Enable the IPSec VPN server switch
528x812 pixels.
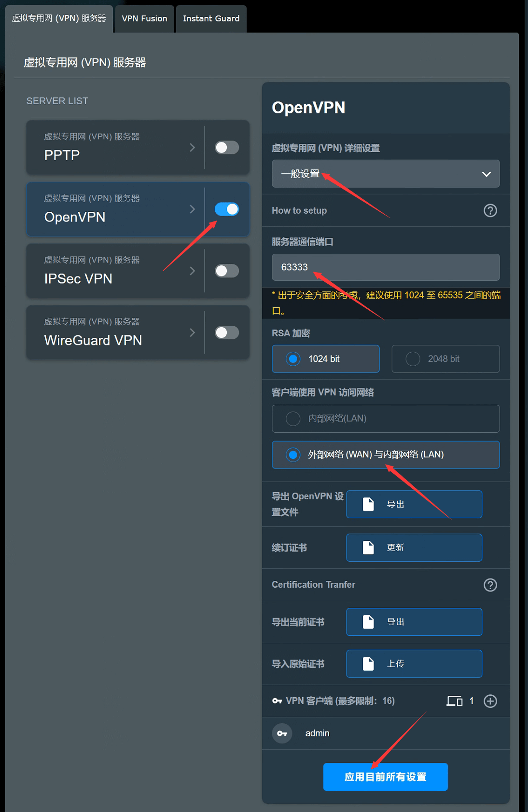coord(227,271)
